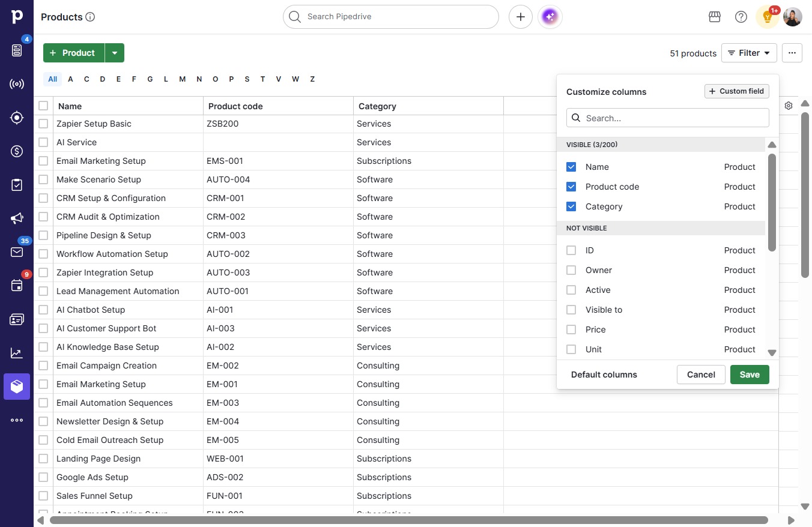
Task: Open Products box sidebar icon
Action: 17,387
